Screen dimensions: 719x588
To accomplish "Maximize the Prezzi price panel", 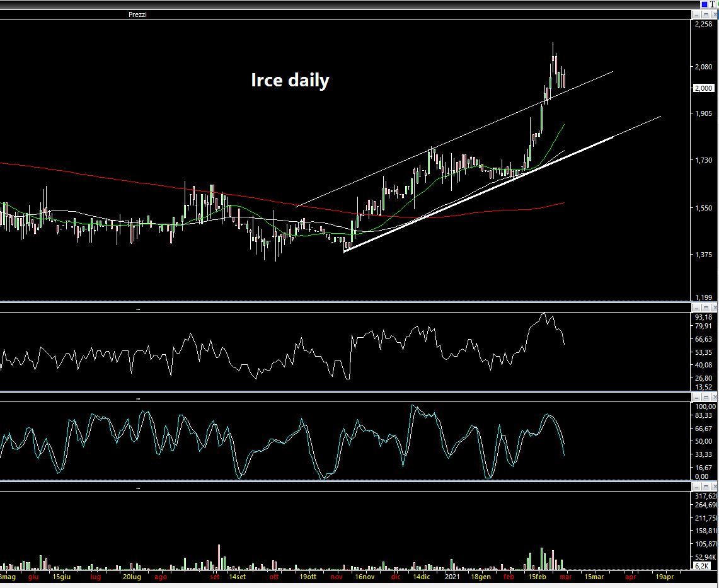I will [x=706, y=14].
